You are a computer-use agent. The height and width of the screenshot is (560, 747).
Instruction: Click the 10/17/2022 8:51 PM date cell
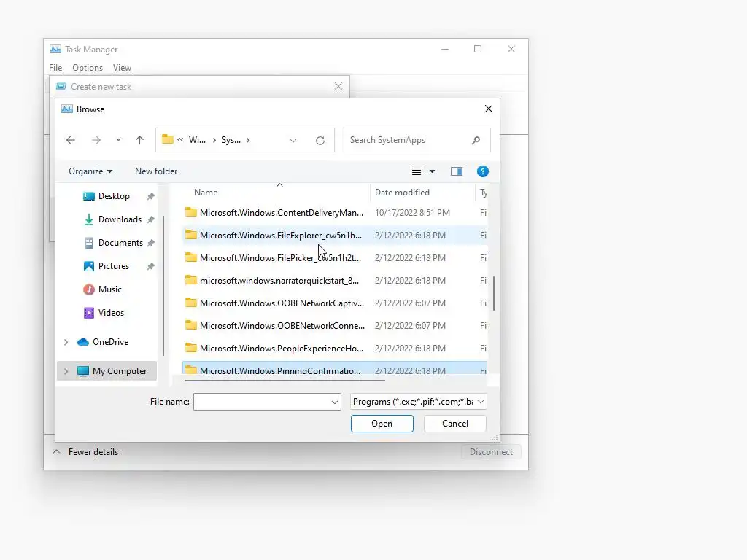pyautogui.click(x=412, y=213)
